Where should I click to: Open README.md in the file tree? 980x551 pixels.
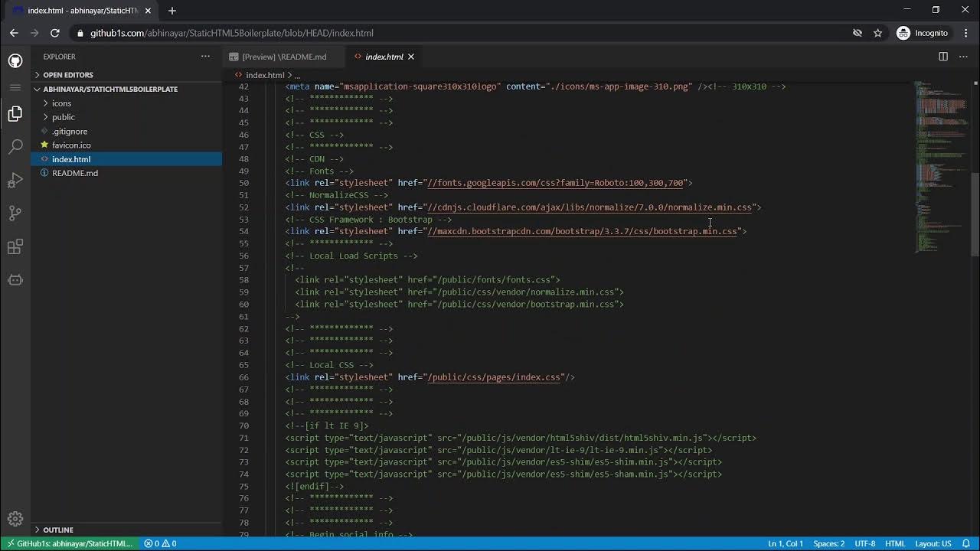74,173
